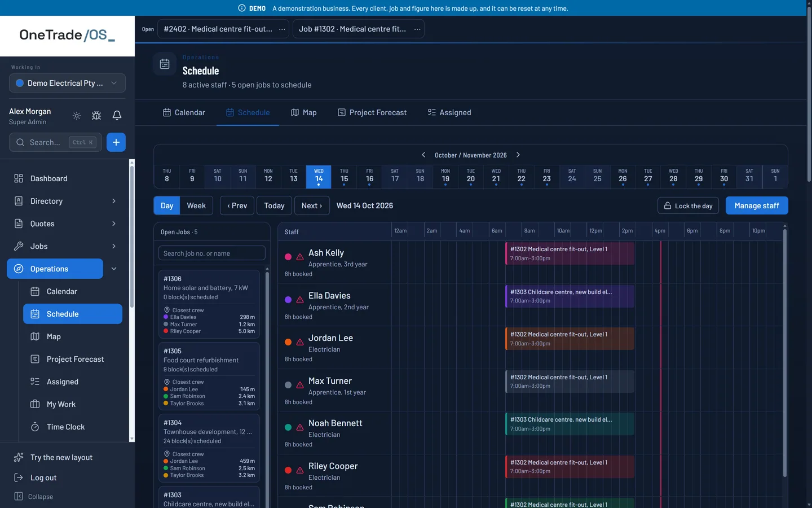Open the Project Forecast tab
The height and width of the screenshot is (508, 812).
pos(372,112)
